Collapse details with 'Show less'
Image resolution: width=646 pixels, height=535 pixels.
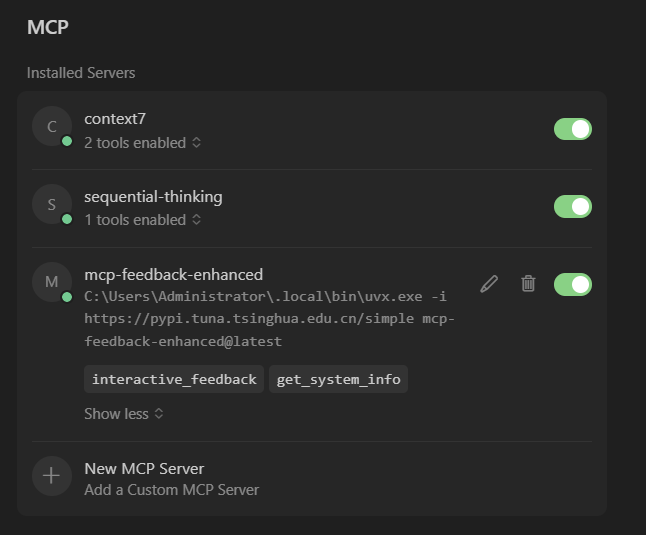124,414
